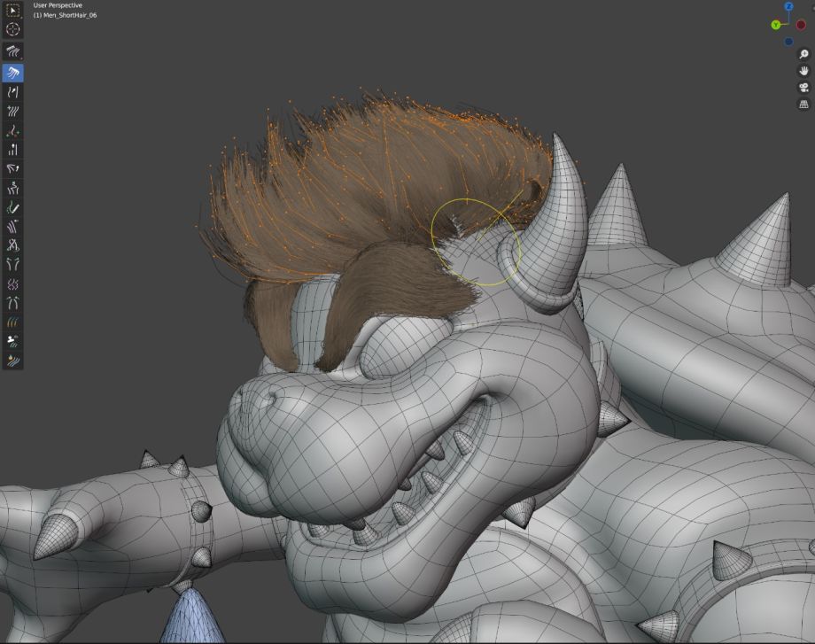815x644 pixels.
Task: Click the Zoom magnifier viewport button
Action: click(x=803, y=54)
